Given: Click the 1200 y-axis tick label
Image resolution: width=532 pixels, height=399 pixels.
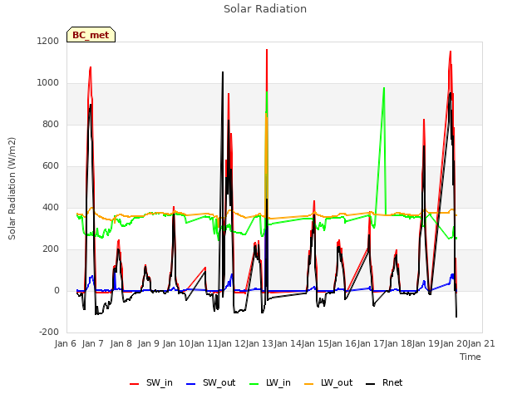Looking at the screenshot, I should click(x=48, y=42).
